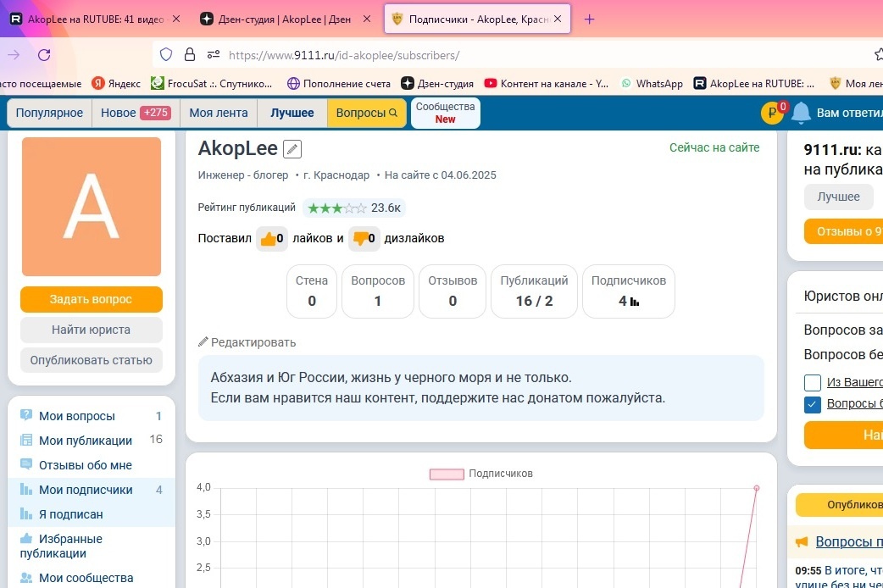Click the ruble balance coin icon
This screenshot has height=588, width=883.
772,114
